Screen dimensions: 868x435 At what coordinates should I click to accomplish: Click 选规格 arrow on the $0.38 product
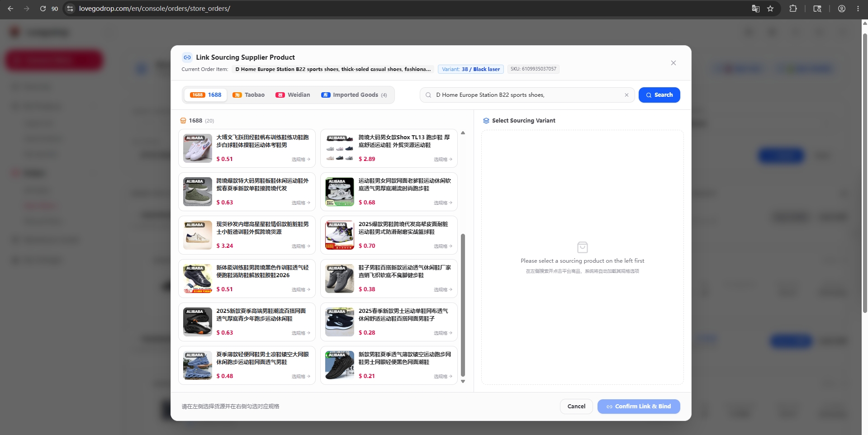click(443, 290)
